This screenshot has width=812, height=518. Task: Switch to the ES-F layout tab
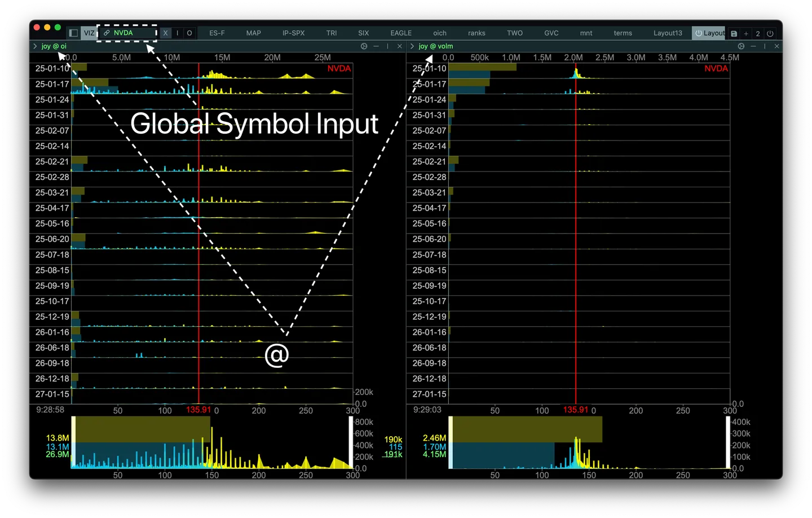click(217, 33)
